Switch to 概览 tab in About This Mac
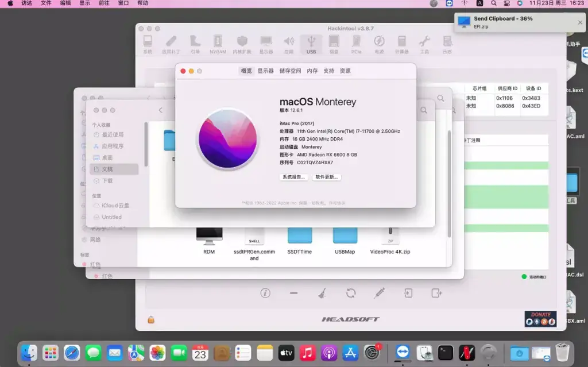 (x=246, y=71)
